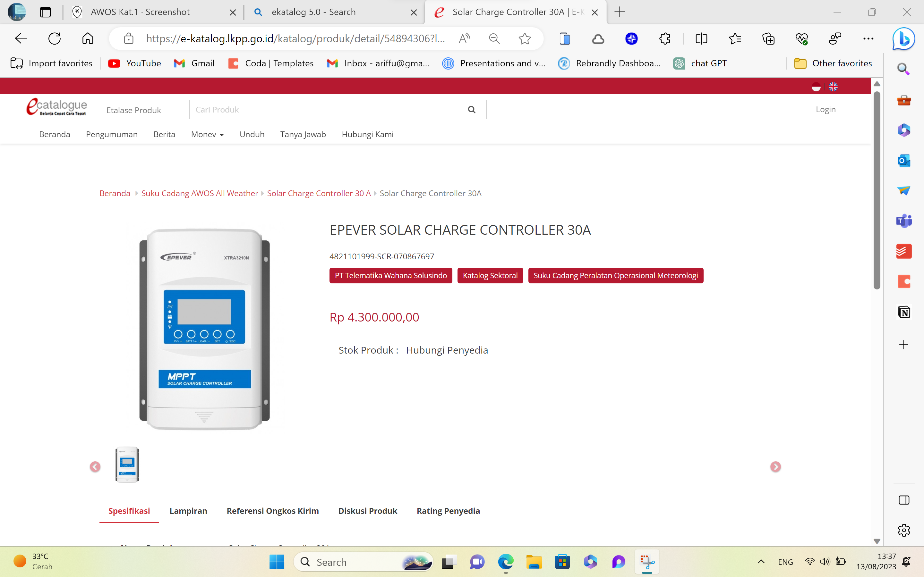Open the Suku Cadang AWOS All Weather breadcrumb

point(199,193)
